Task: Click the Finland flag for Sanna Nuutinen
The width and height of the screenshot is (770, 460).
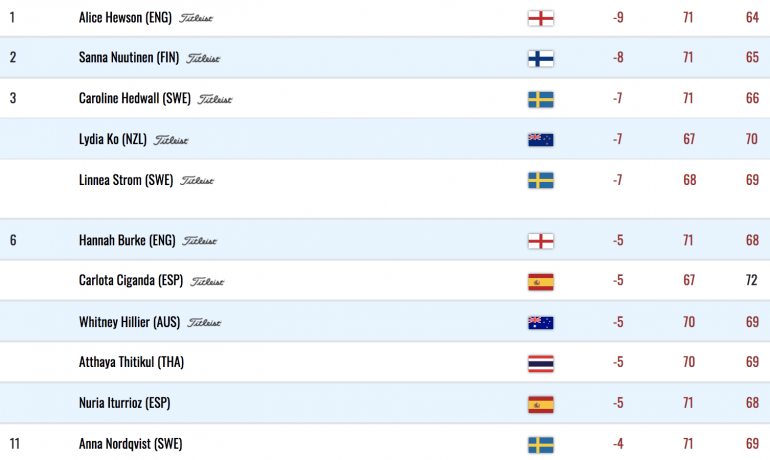Action: click(x=541, y=58)
